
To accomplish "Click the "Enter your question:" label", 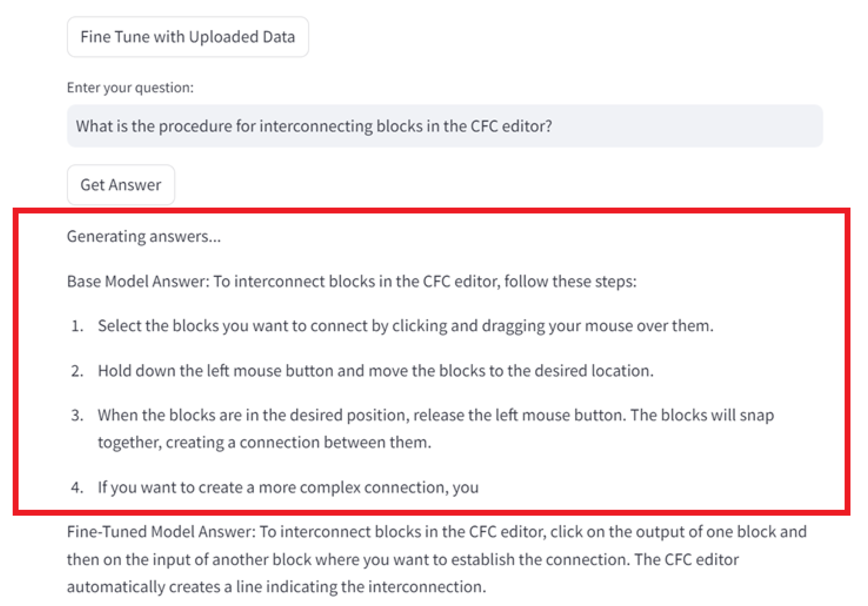I will 130,88.
